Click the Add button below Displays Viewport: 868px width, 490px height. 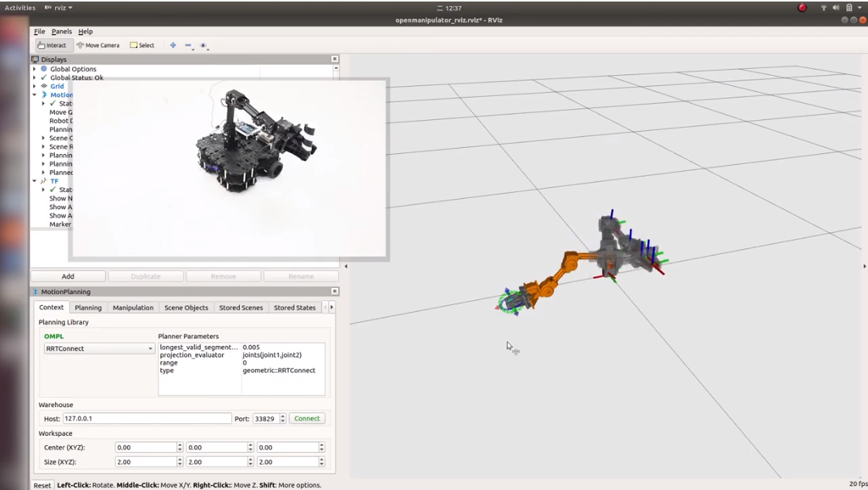click(x=67, y=276)
